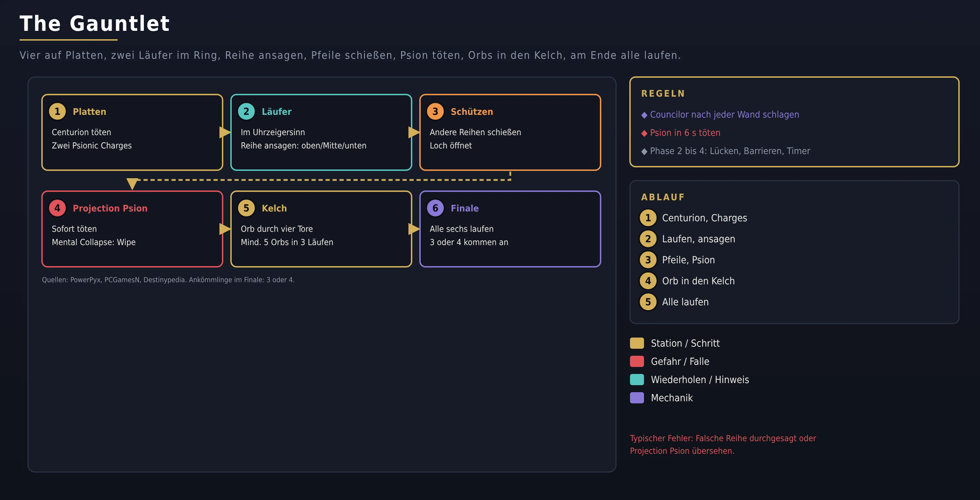Screen dimensions: 980x500
Task: Click the arrow between Platten and Läufer
Action: coord(225,132)
